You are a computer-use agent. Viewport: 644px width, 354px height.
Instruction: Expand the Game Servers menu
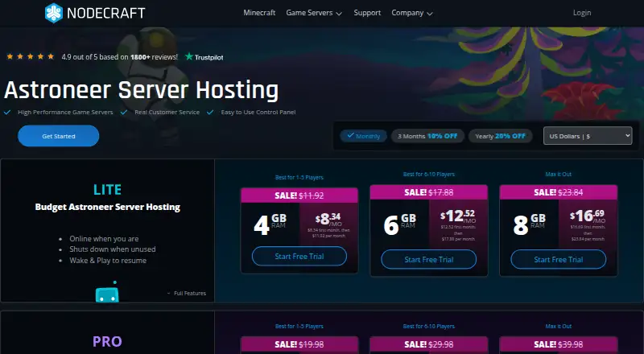tap(314, 13)
